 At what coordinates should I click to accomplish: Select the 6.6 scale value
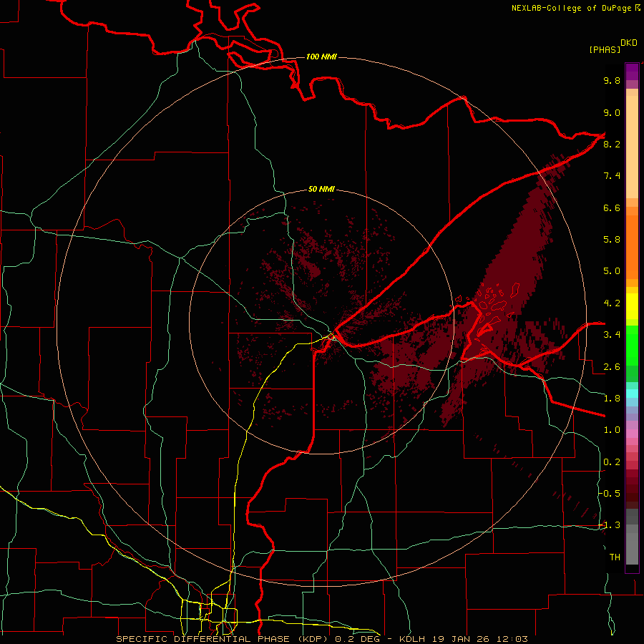612,208
